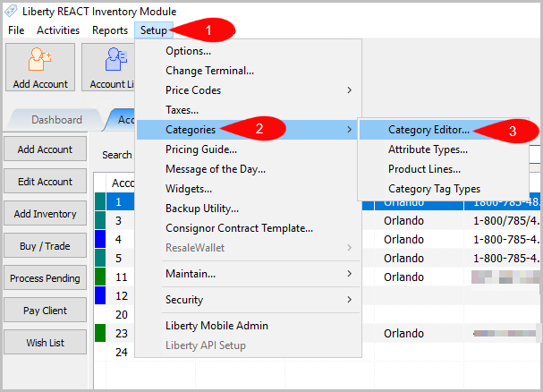Click blue color marker on row 4
This screenshot has width=543, height=392.
coord(100,239)
